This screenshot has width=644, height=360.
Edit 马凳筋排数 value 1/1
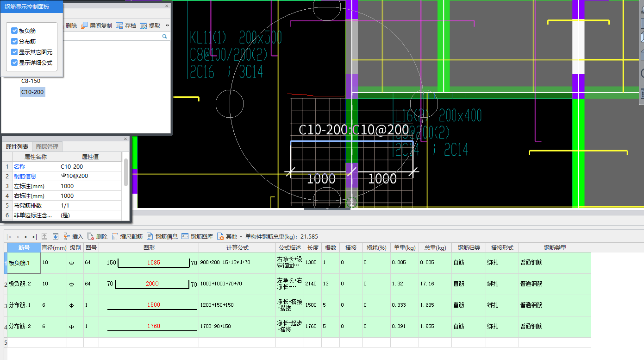[90, 206]
